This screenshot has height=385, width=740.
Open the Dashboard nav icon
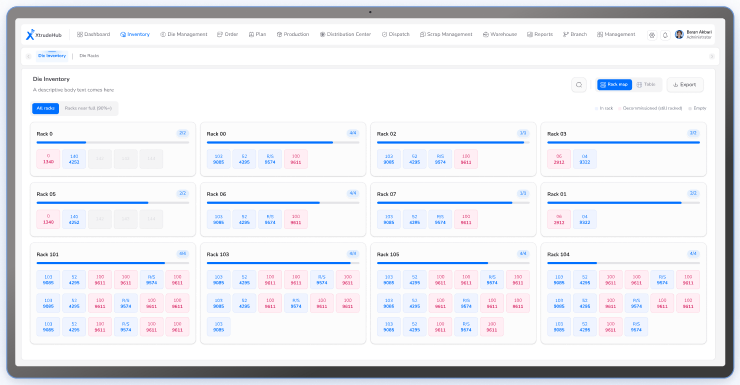point(80,34)
